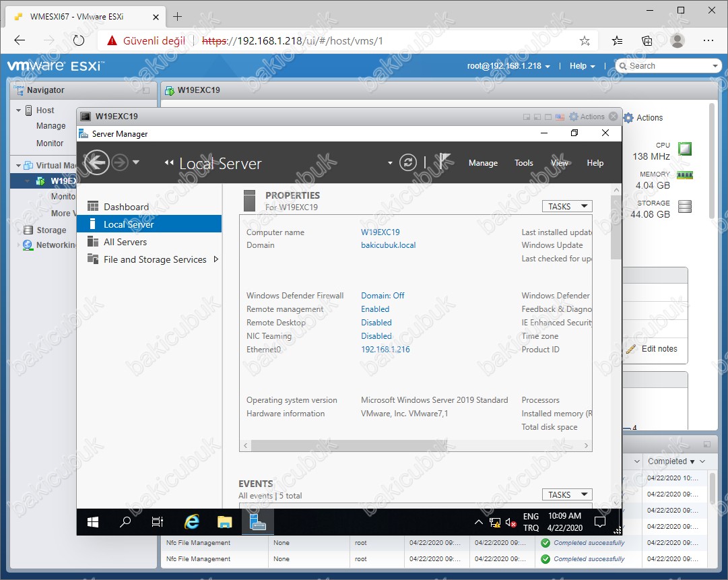Click the bakicubuk.local domain link
728x580 pixels.
click(388, 245)
